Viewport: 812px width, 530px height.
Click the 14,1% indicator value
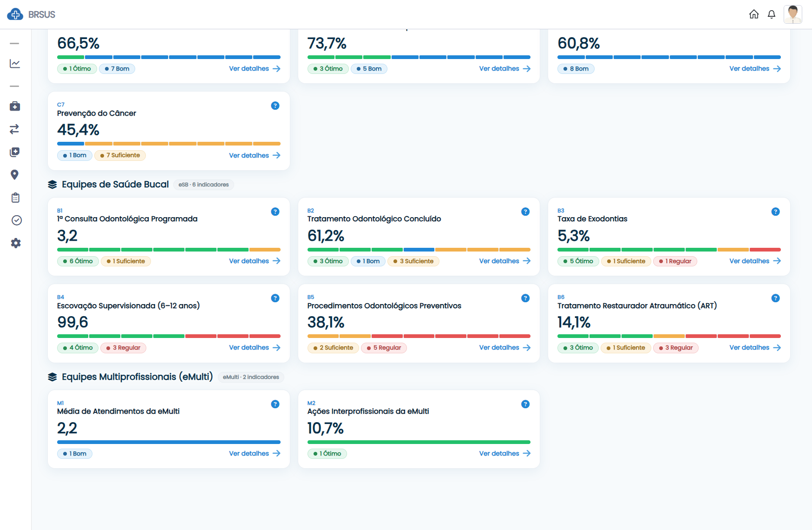coord(574,322)
